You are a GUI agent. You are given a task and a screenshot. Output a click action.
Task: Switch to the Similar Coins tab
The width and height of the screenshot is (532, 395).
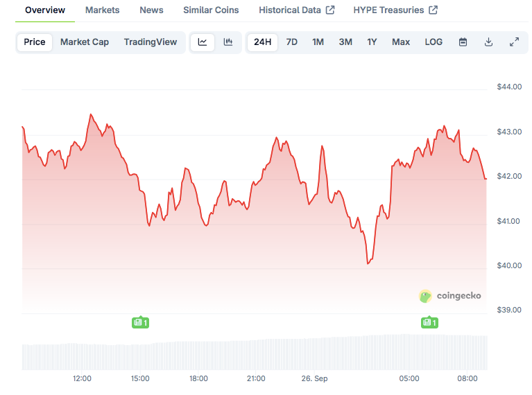tap(211, 10)
